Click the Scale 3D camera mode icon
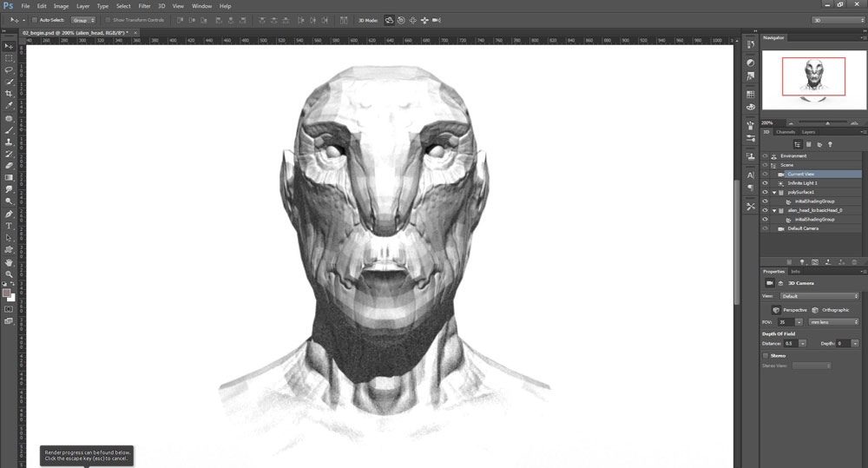 437,21
